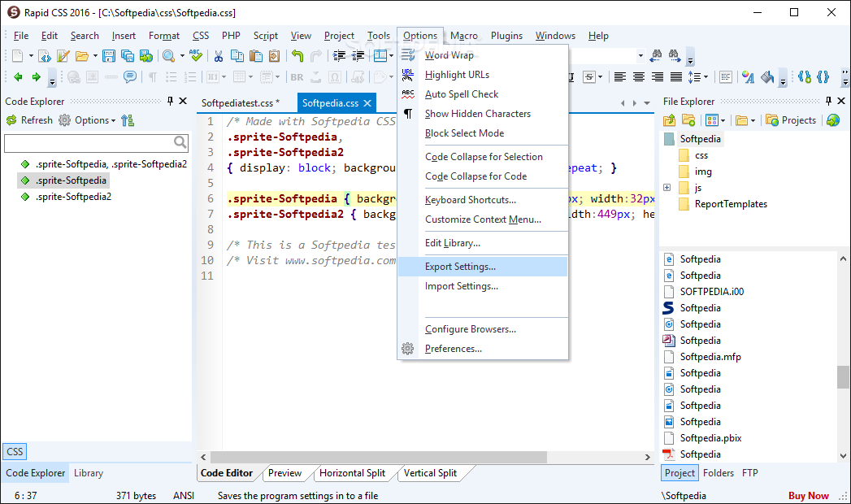Switch to the Preview tab

click(285, 473)
